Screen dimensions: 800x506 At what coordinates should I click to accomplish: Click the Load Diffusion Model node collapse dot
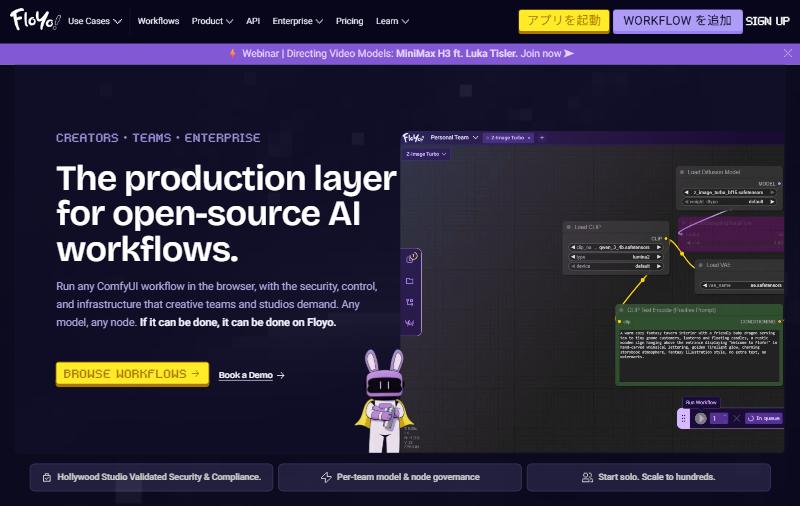pyautogui.click(x=682, y=172)
